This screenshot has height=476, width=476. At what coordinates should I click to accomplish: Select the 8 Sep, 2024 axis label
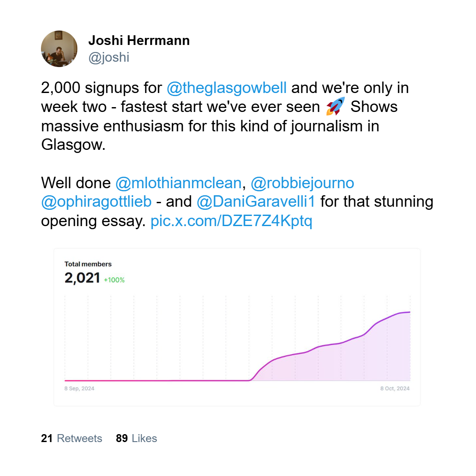coord(79,389)
